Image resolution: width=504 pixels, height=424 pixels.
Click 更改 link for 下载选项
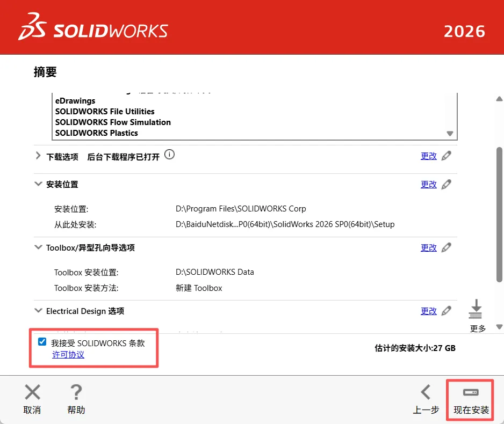(x=429, y=156)
